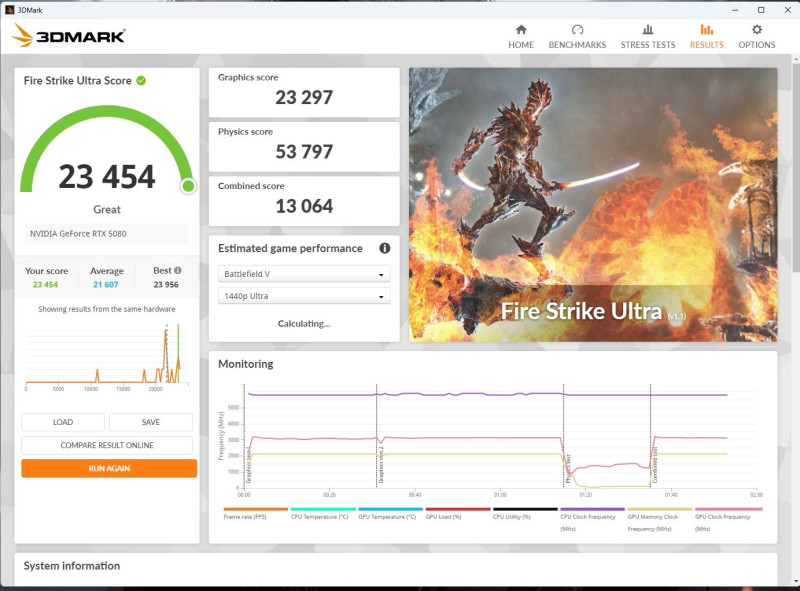Viewport: 800px width, 591px height.
Task: Toggle CPU Utility (%) legend swatch
Action: coord(525,509)
